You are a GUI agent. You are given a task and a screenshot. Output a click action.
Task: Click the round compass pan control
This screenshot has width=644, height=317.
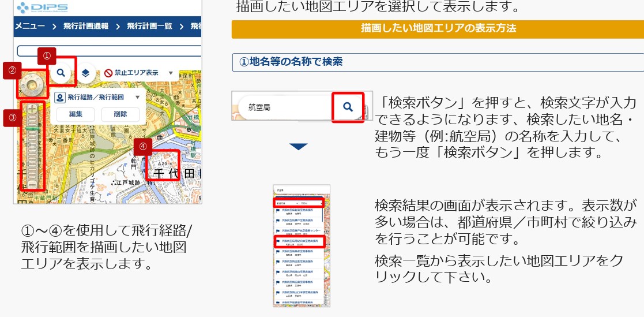pyautogui.click(x=33, y=84)
